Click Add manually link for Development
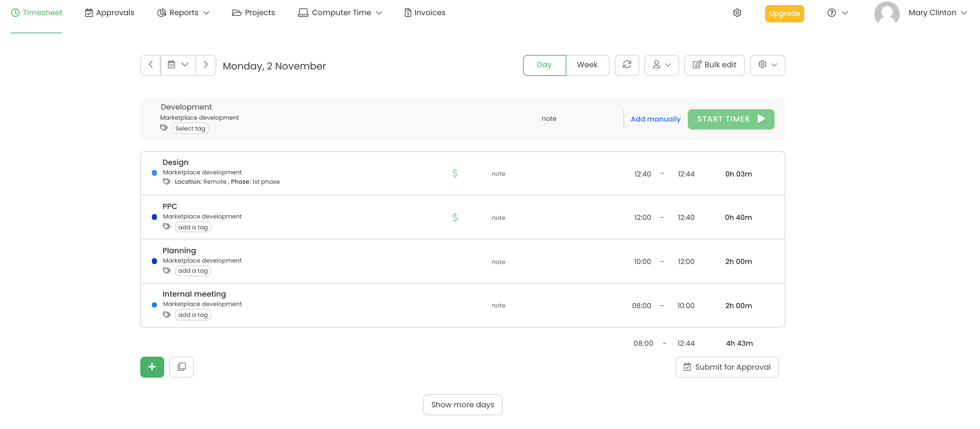Viewport: 980px width, 429px height. click(x=656, y=119)
